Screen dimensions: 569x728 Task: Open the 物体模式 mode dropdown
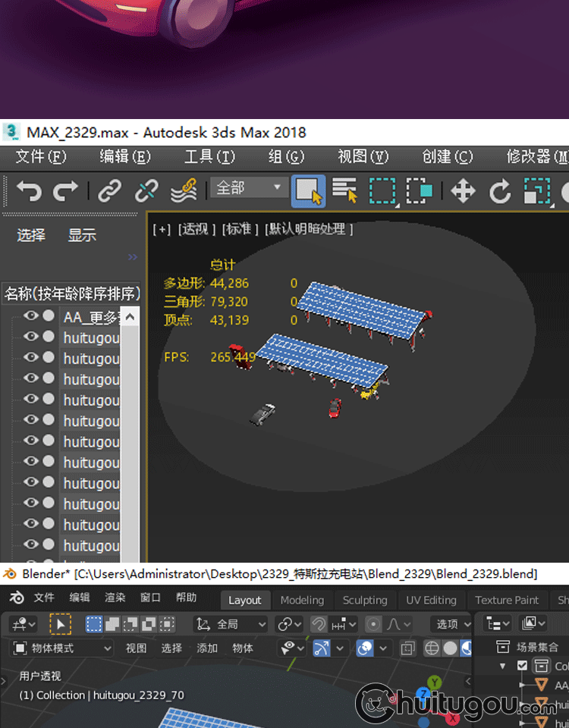[61, 648]
